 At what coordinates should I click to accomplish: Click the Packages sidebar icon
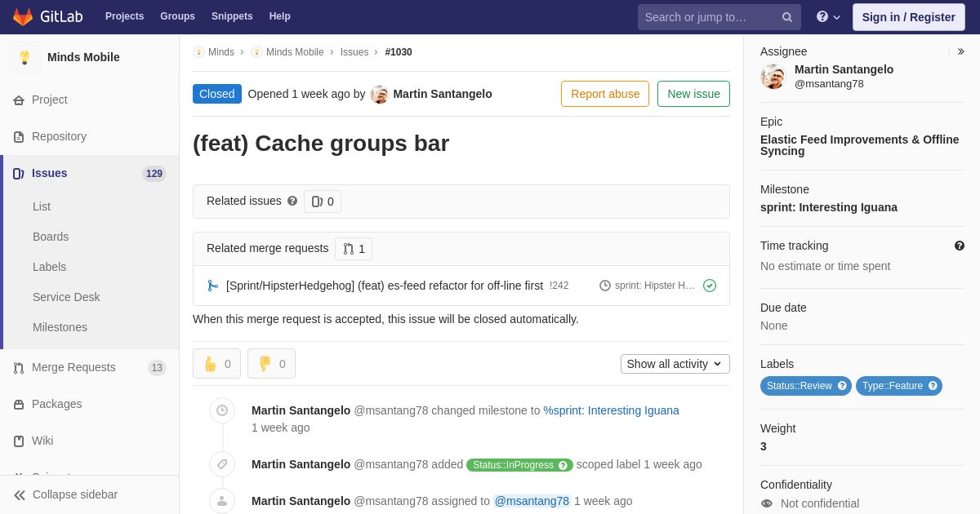click(19, 405)
